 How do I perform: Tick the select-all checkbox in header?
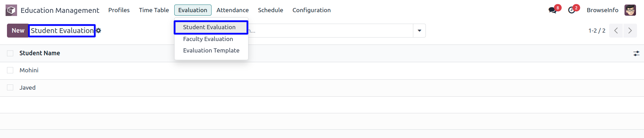point(10,53)
